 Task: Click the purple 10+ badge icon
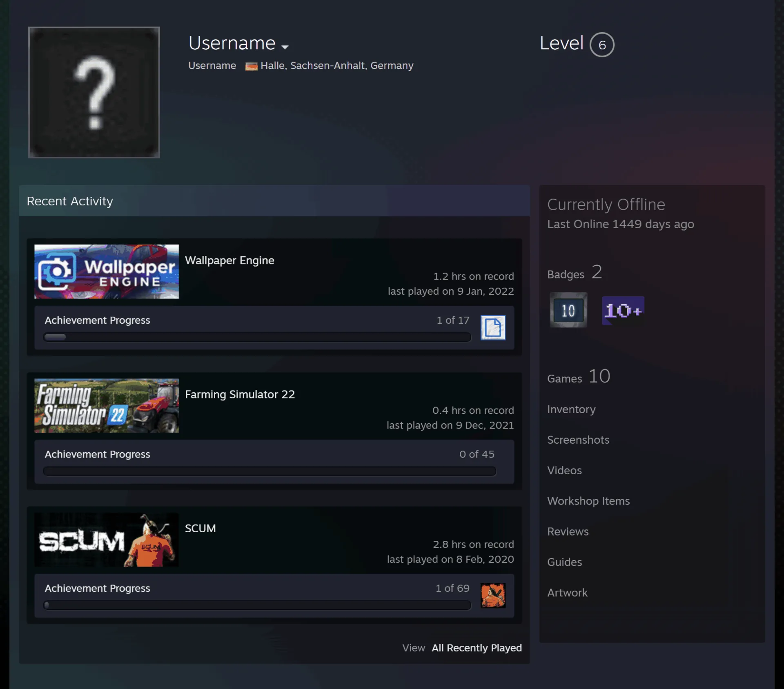coord(623,311)
